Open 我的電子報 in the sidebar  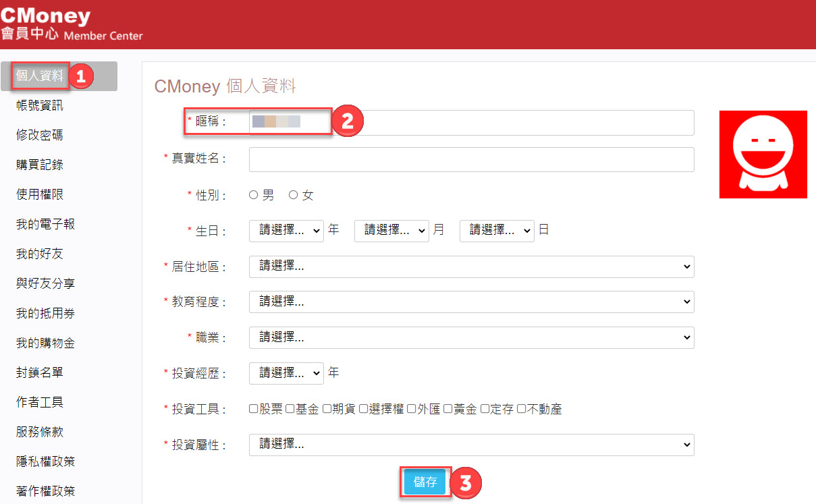(x=45, y=224)
